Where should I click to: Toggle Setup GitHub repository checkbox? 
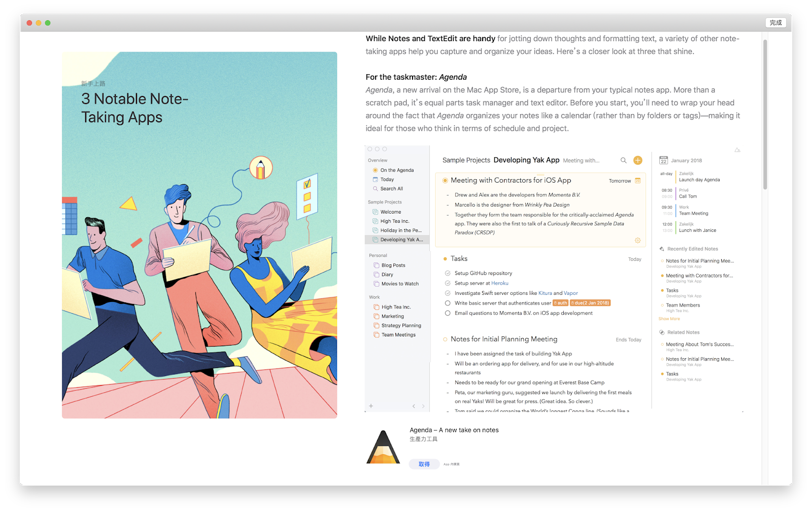[x=448, y=273]
